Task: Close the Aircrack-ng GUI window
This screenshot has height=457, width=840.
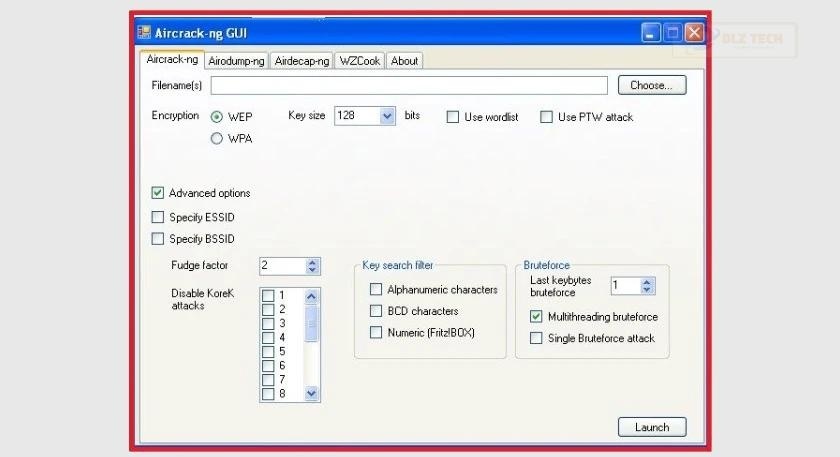Action: pos(694,33)
